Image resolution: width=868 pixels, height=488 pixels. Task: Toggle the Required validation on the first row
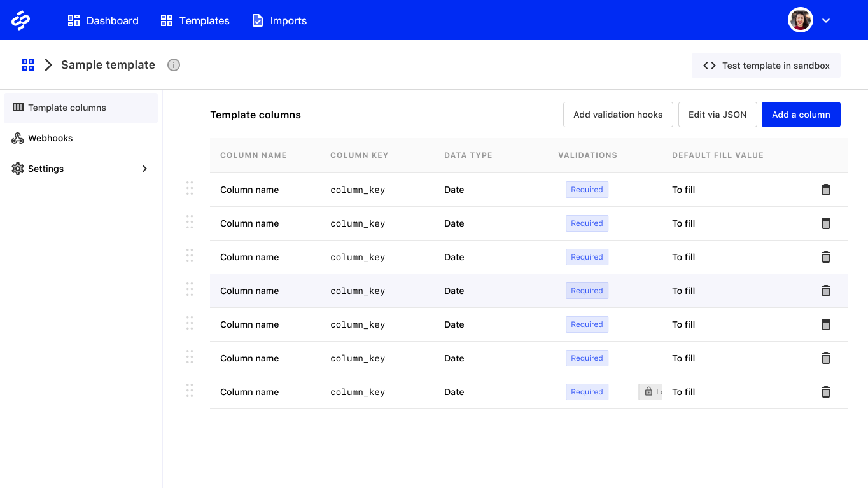click(x=587, y=189)
